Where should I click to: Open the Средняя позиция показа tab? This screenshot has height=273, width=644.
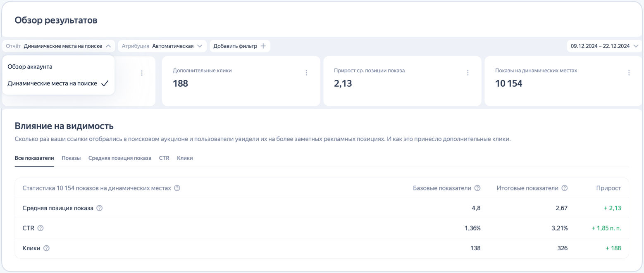click(119, 158)
